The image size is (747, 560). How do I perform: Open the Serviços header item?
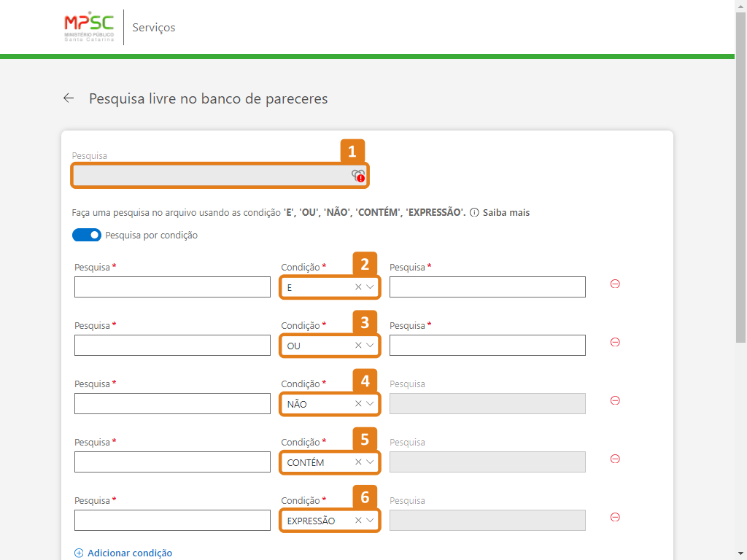click(x=154, y=28)
